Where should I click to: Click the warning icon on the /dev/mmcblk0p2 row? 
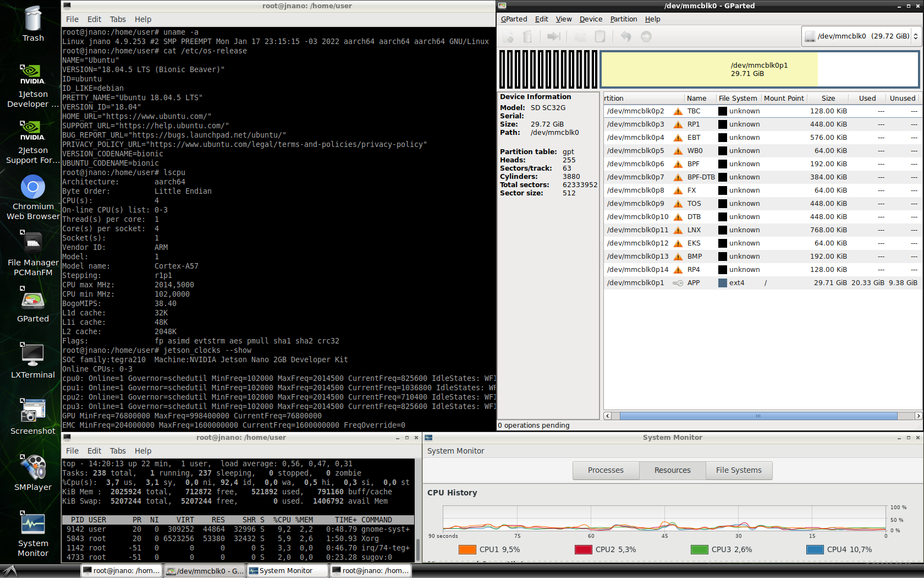[x=678, y=111]
